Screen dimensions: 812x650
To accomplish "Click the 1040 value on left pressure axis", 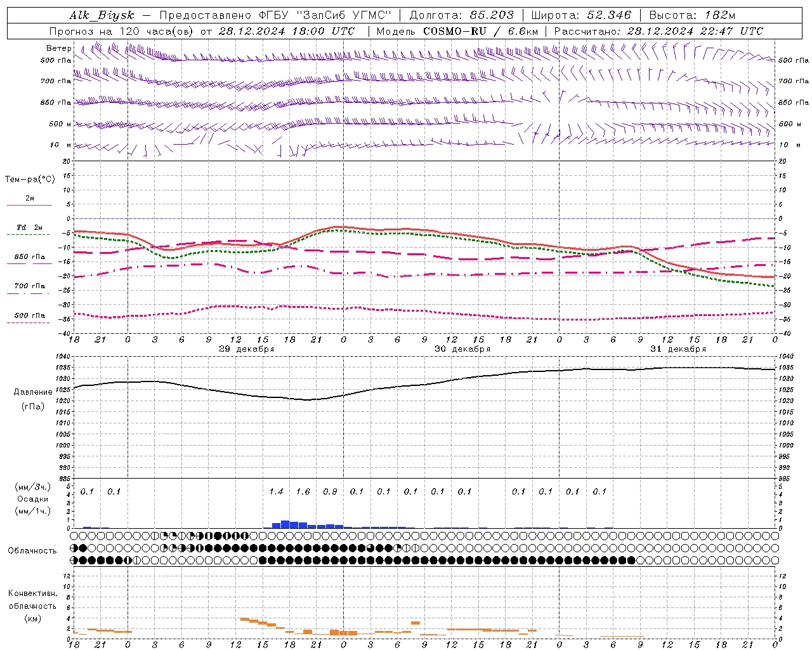I will 63,356.
